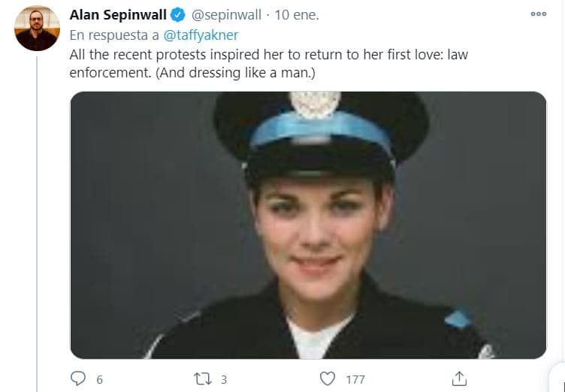Click the reply speech bubble icon
The width and height of the screenshot is (565, 392).
tap(78, 378)
